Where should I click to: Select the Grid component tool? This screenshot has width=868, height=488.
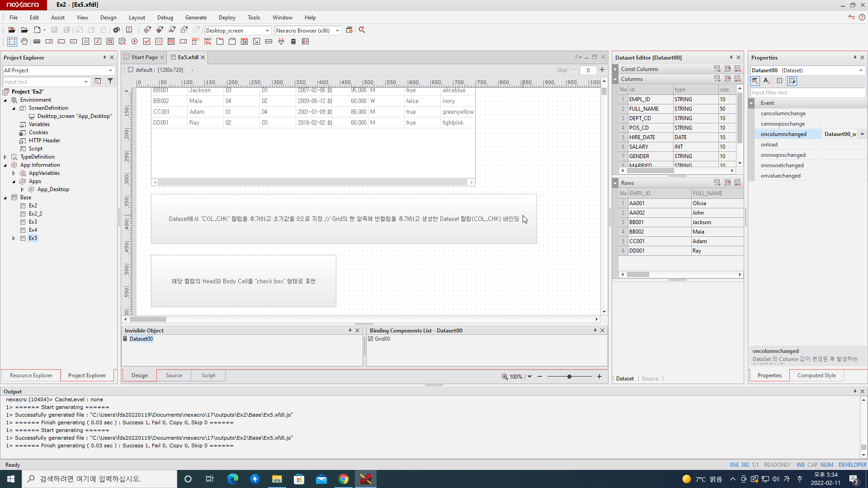pyautogui.click(x=171, y=42)
